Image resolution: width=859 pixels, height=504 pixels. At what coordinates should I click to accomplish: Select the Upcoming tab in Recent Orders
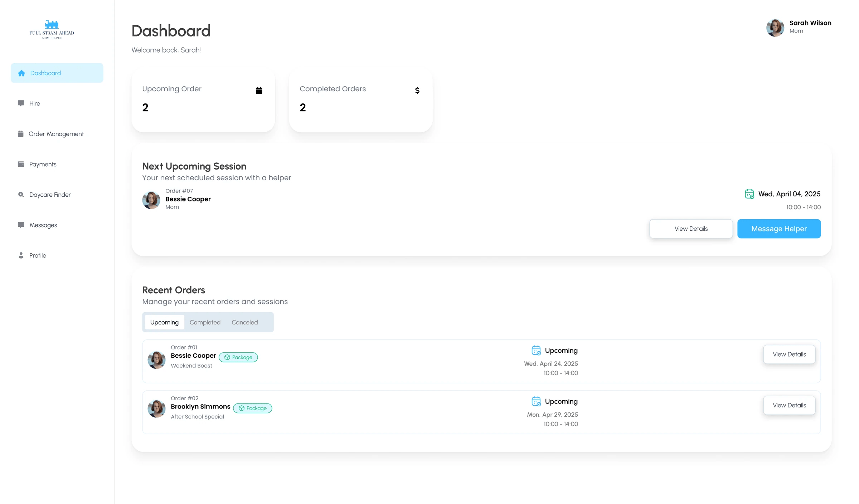[164, 322]
